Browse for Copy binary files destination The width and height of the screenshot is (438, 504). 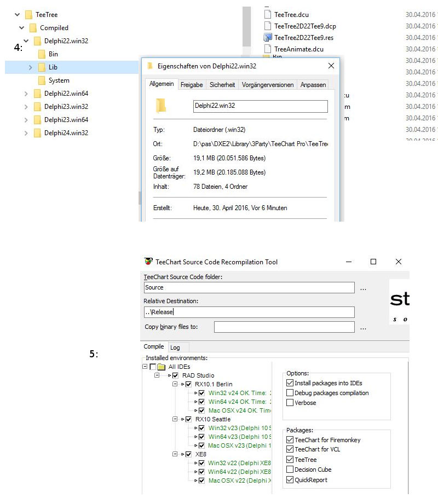tap(363, 328)
